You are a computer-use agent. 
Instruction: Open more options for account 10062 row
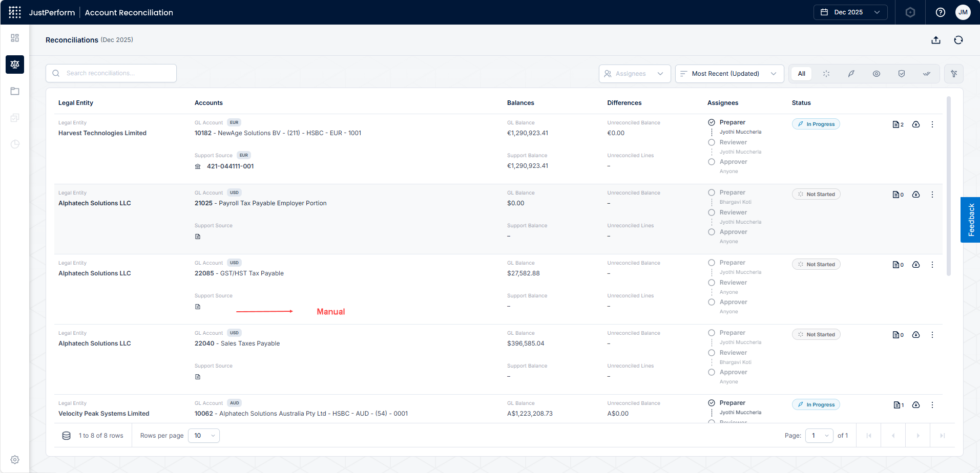[x=932, y=405]
